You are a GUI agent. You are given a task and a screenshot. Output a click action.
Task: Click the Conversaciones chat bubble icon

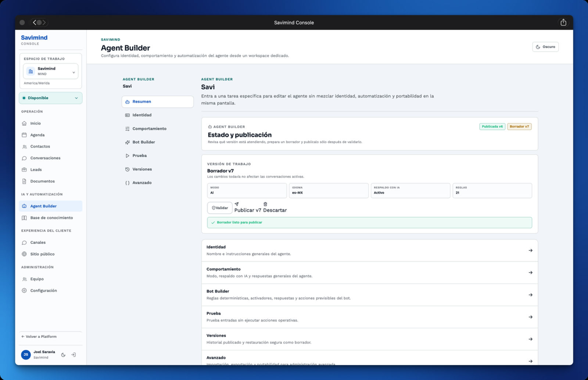[x=24, y=158]
